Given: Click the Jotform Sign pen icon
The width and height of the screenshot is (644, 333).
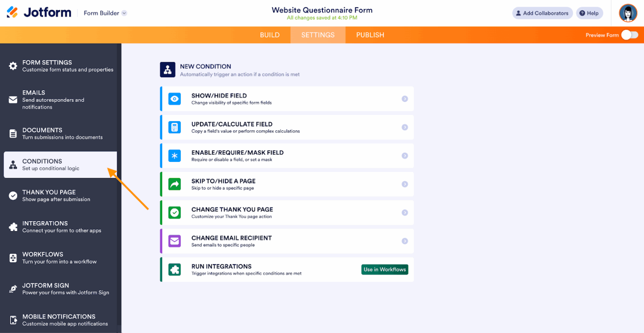Looking at the screenshot, I should [x=13, y=289].
